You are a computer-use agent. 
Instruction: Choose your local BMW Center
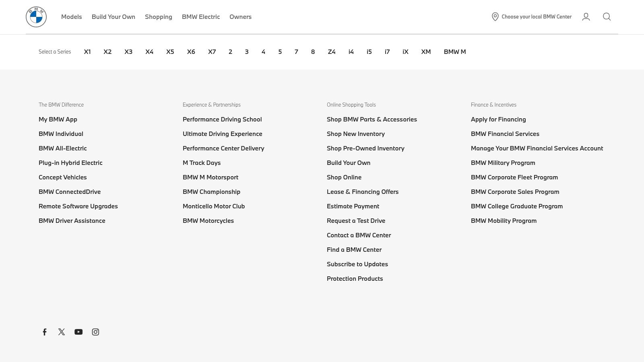[537, 17]
